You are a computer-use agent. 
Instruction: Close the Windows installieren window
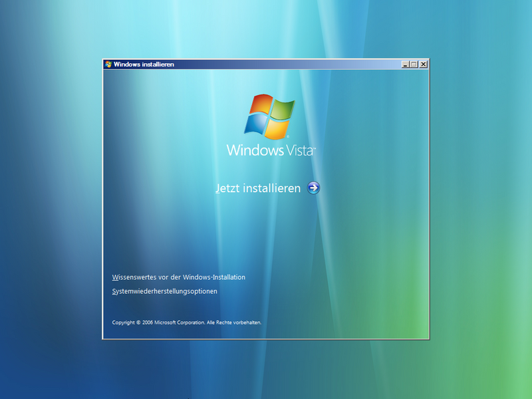coord(423,64)
